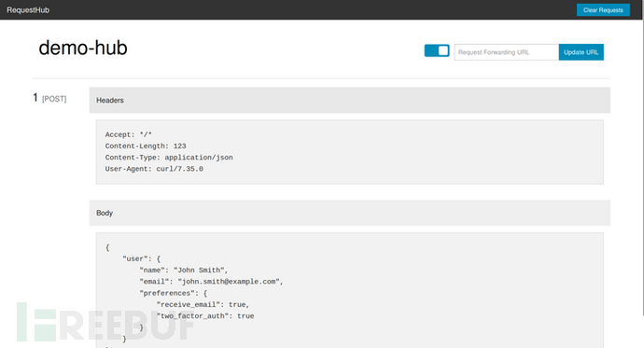Select the demo-hub title
This screenshot has height=348, width=644.
[83, 48]
